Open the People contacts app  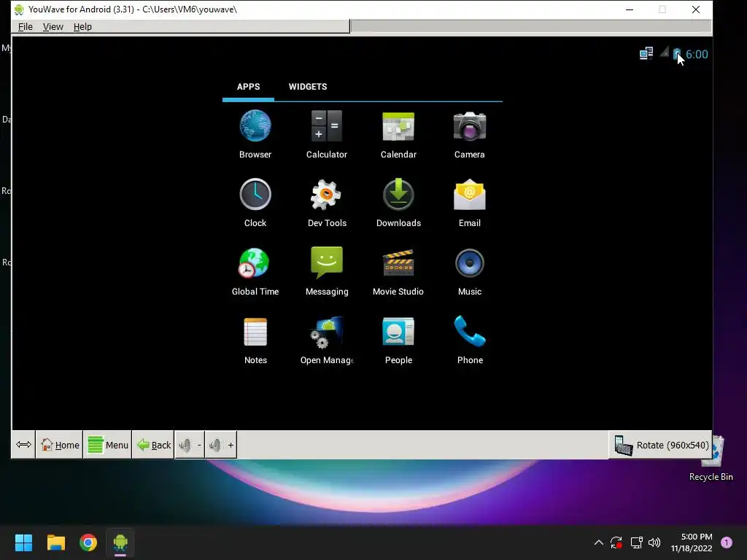pos(398,340)
